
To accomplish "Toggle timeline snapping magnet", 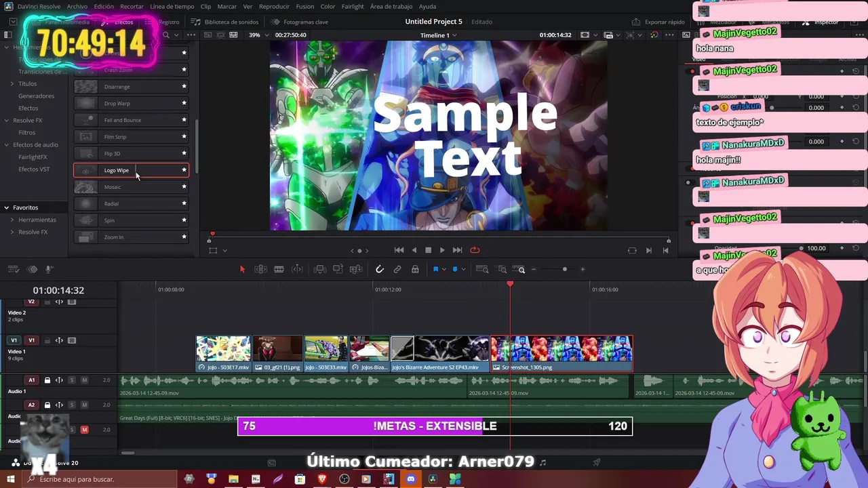I will click(x=380, y=269).
